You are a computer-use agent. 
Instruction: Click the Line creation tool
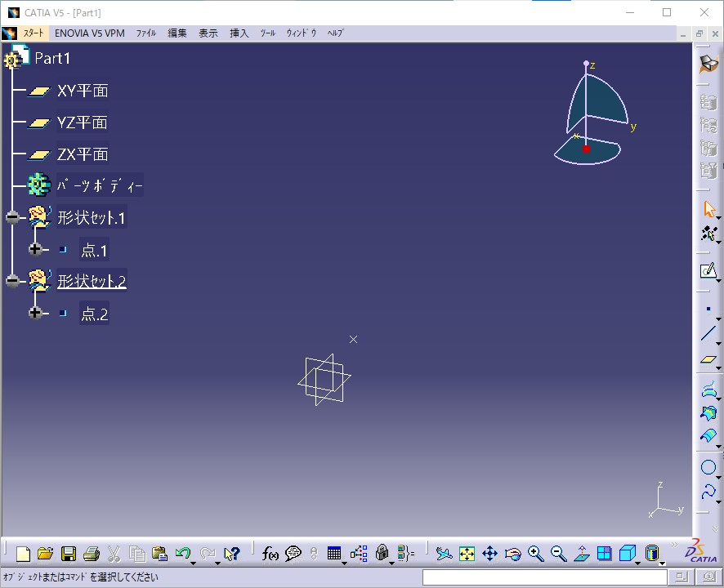click(x=708, y=333)
